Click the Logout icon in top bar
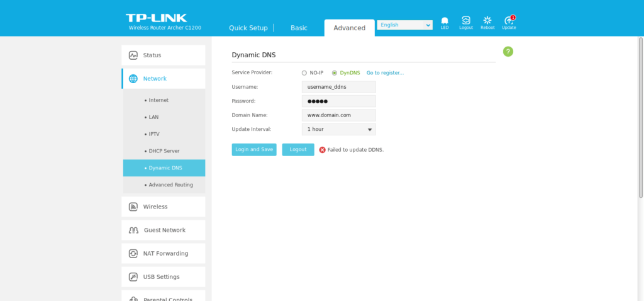644x301 pixels. [x=466, y=21]
